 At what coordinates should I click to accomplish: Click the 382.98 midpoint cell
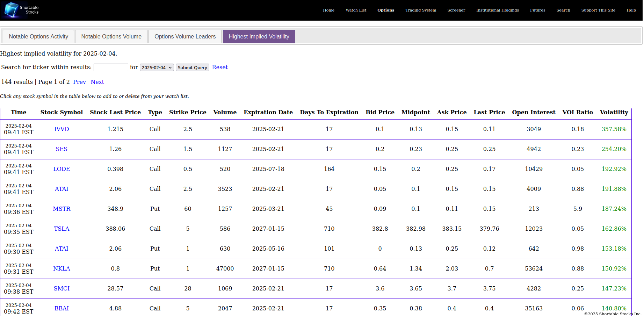416,229
